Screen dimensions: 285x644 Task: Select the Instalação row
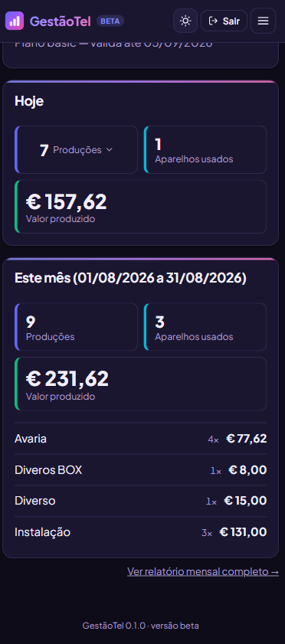140,532
